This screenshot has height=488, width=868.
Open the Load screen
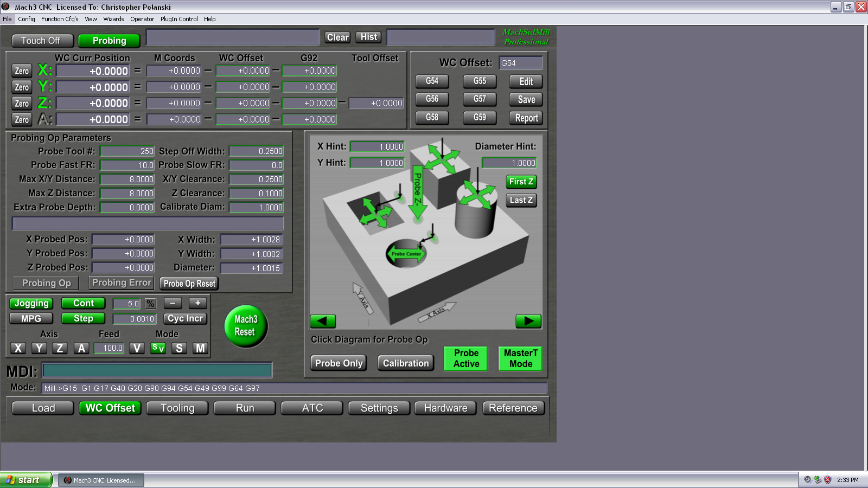coord(43,408)
